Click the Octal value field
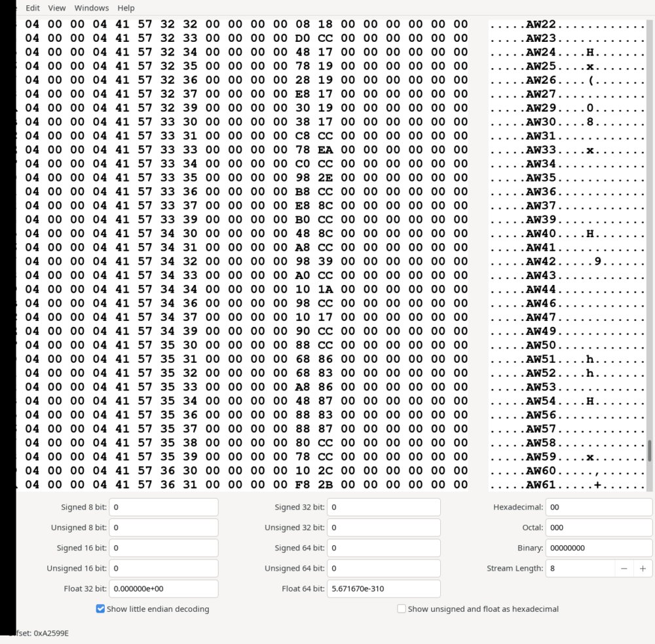 tap(599, 527)
